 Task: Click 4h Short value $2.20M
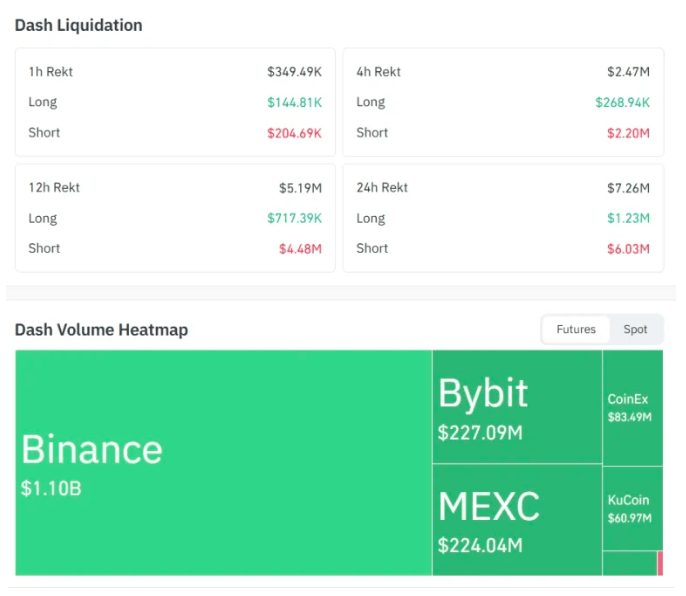pyautogui.click(x=628, y=133)
